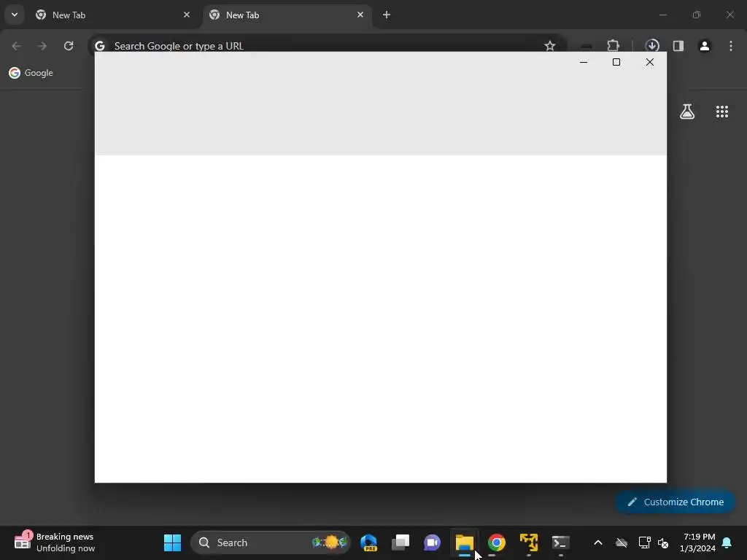Screen dimensions: 747x560
Task: Switch to Chrome via taskbar
Action: pos(496,542)
